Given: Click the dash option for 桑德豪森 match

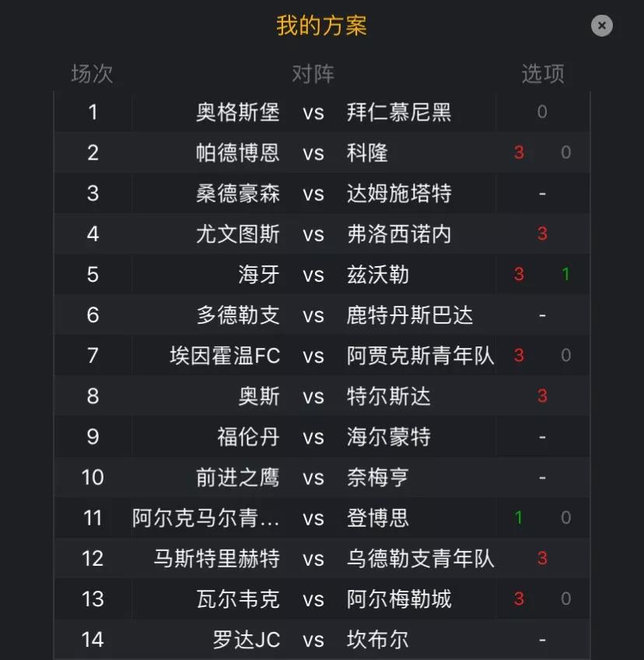Looking at the screenshot, I should coord(542,194).
